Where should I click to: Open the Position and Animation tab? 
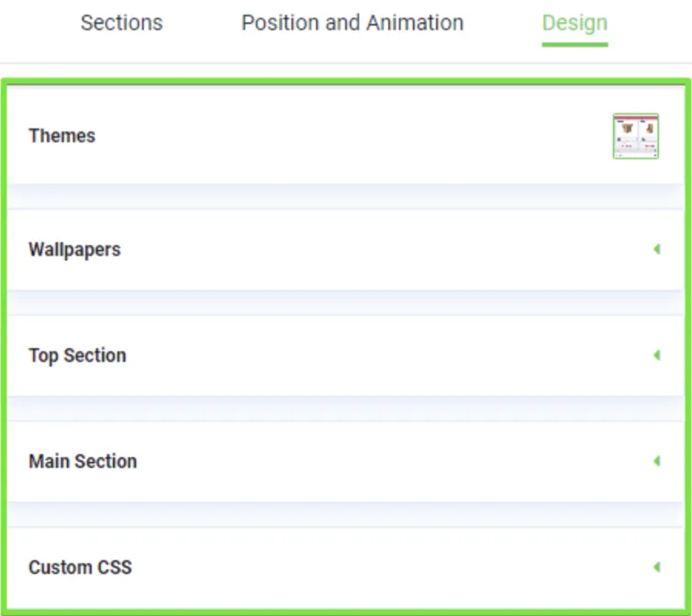pos(352,23)
